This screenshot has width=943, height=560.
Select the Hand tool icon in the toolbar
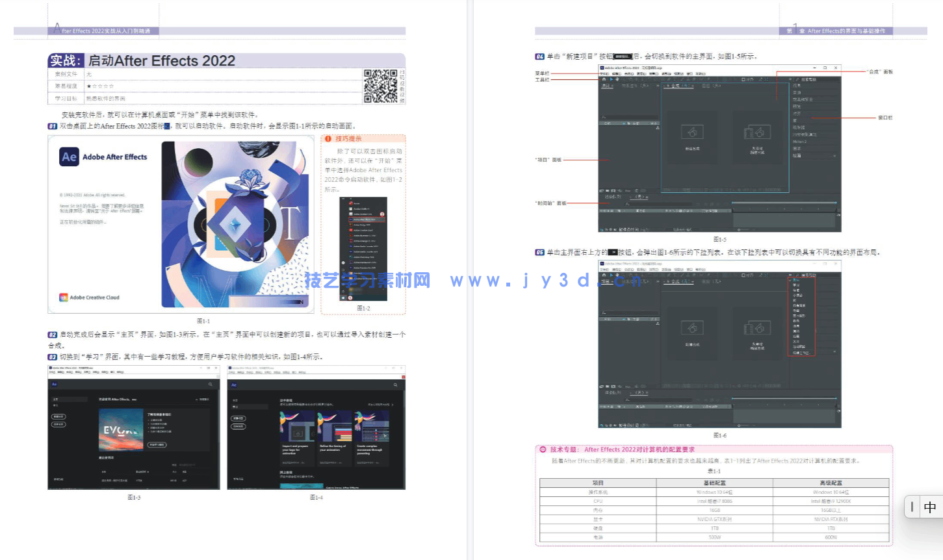click(617, 79)
